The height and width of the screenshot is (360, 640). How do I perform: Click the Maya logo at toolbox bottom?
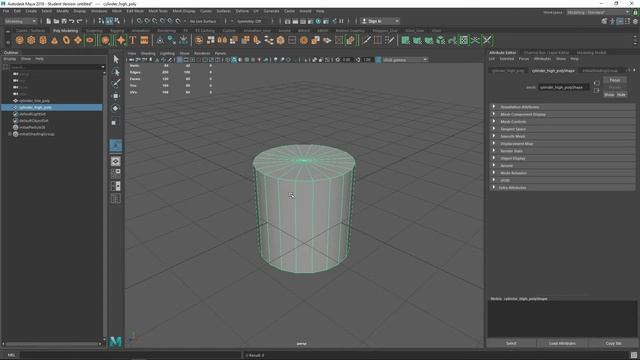pos(116,342)
